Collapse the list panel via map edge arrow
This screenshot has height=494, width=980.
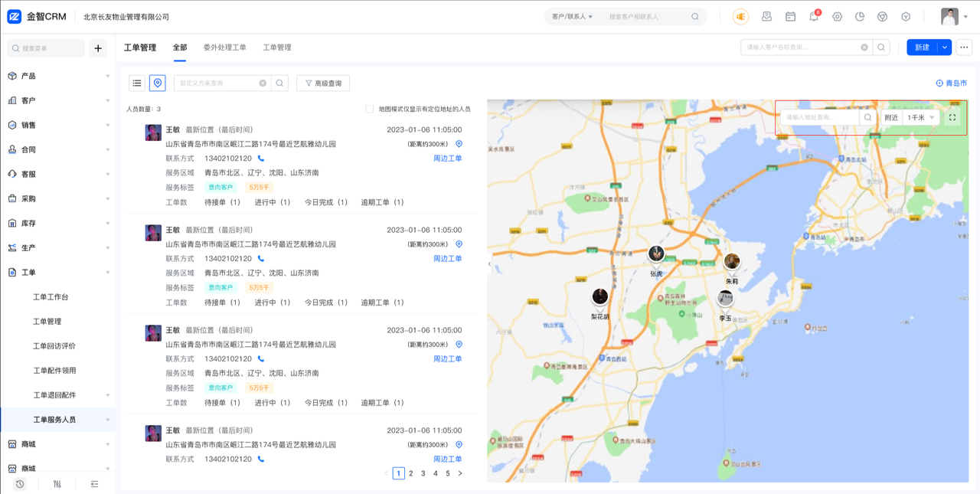point(490,264)
